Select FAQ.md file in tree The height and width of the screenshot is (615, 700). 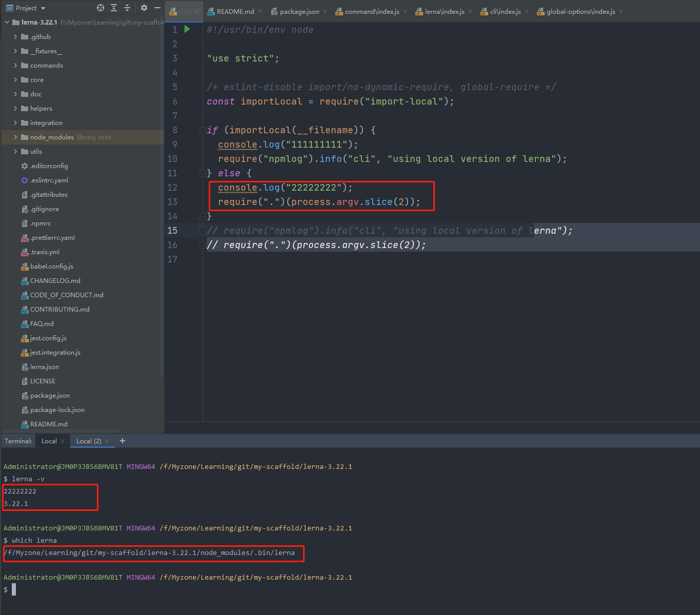pos(37,323)
